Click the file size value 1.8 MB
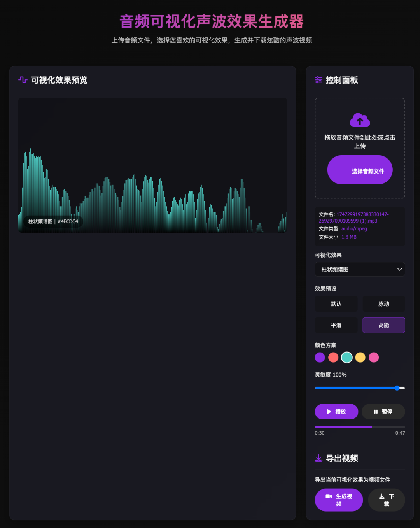Viewport: 420px width, 528px height. (349, 237)
